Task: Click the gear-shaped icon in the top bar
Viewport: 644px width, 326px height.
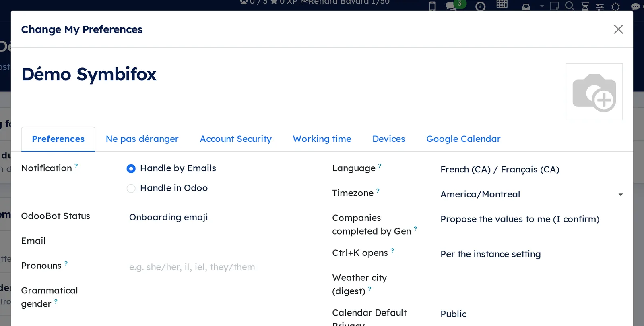Action: (615, 6)
